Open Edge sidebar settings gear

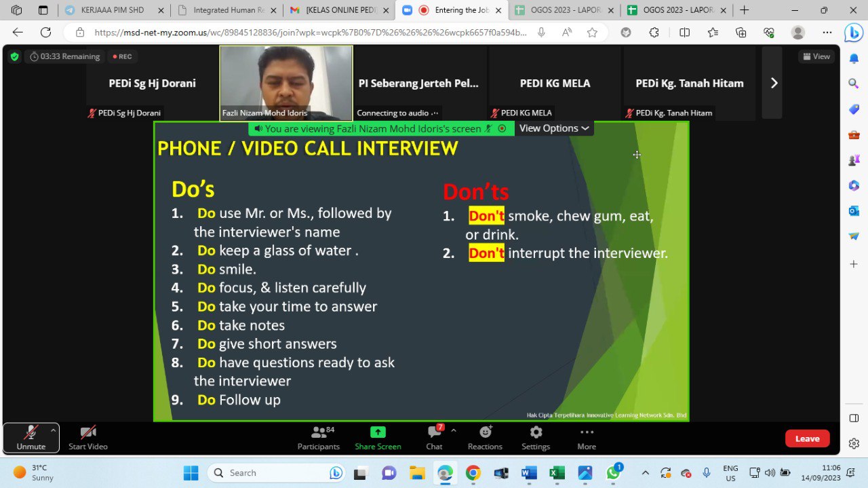click(x=854, y=443)
